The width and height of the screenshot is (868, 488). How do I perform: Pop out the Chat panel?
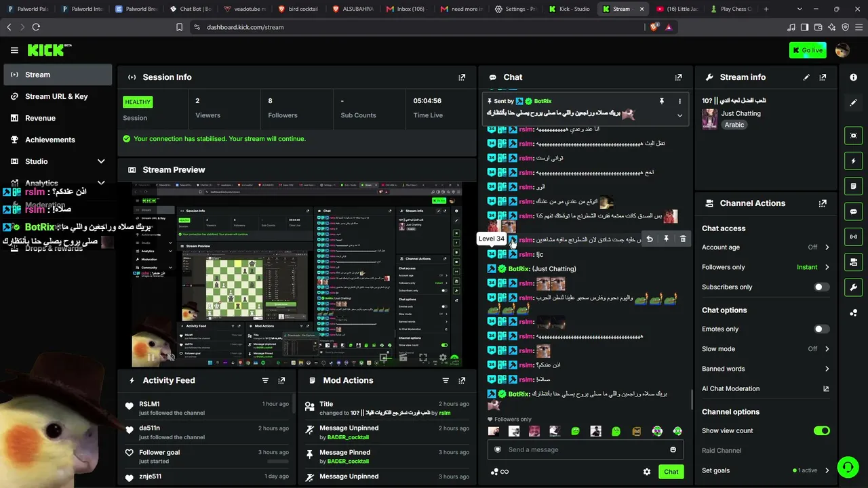[x=678, y=77]
